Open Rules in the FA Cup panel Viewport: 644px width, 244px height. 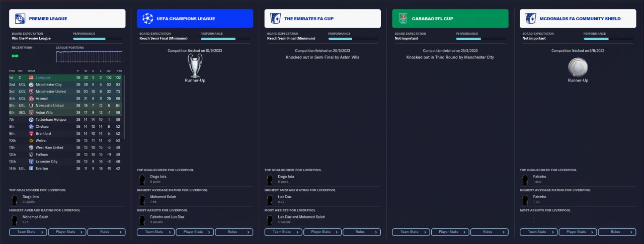point(362,232)
